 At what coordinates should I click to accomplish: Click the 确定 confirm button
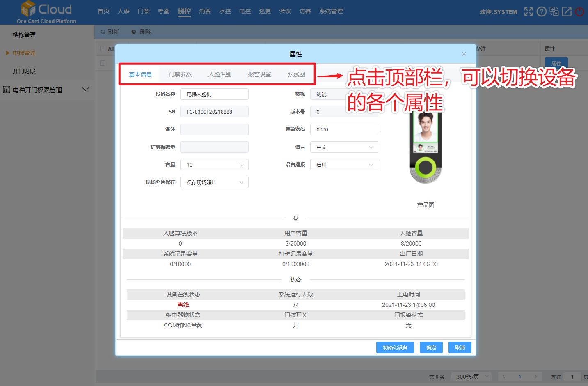[x=431, y=347]
